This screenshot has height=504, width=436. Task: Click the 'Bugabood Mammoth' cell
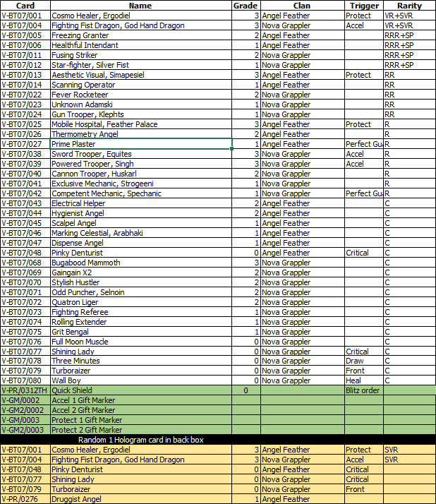coord(141,263)
